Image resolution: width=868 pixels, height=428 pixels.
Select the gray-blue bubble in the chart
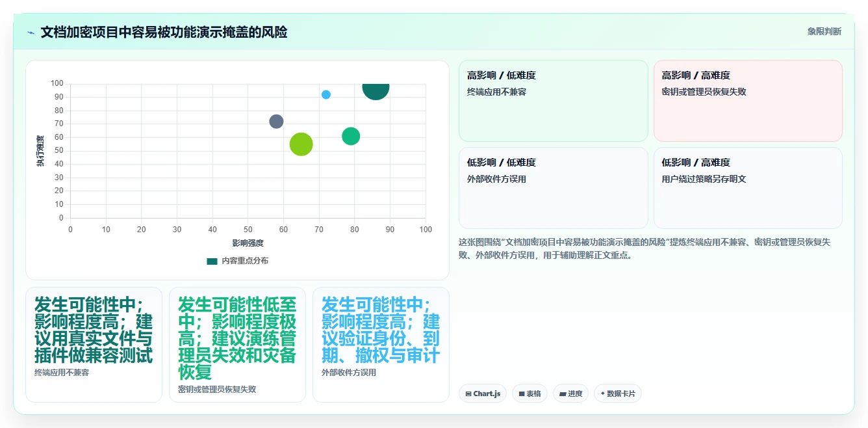pos(276,122)
